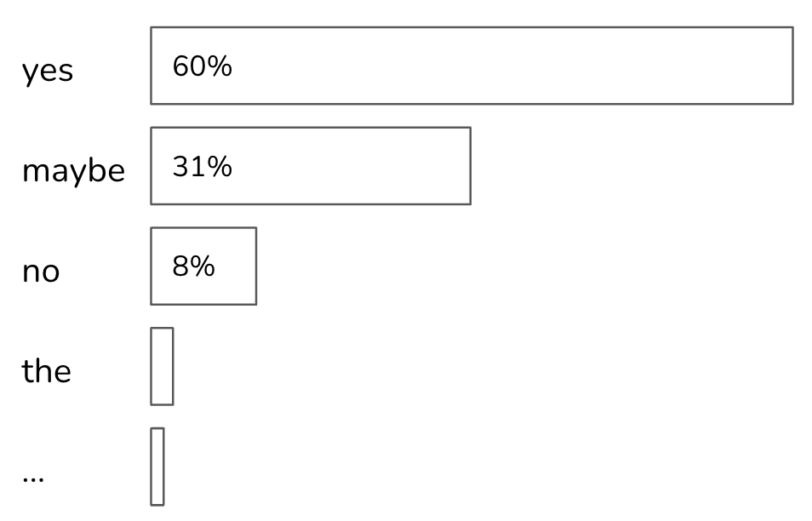Click the 'yes' row label

[48, 72]
